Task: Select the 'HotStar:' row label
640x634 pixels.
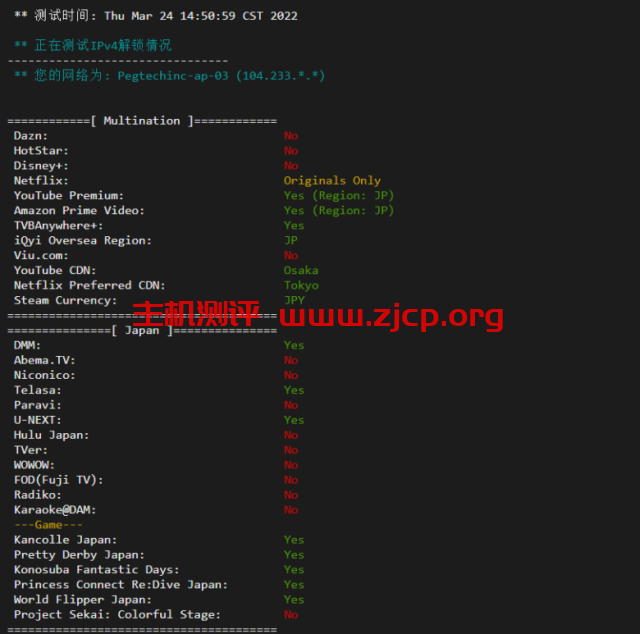Action: pos(41,151)
